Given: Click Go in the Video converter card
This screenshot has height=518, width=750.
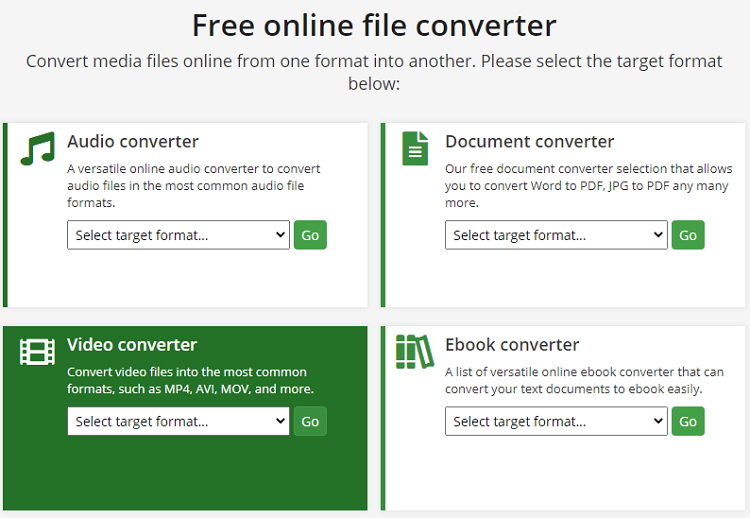Looking at the screenshot, I should click(x=310, y=421).
